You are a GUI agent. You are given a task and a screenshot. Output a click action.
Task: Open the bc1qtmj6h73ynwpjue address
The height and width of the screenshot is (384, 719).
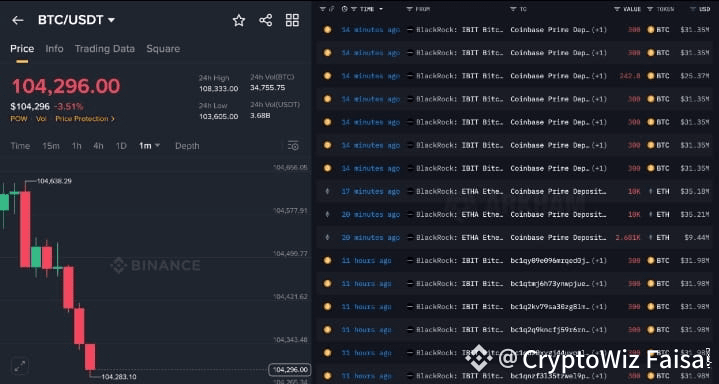550,284
